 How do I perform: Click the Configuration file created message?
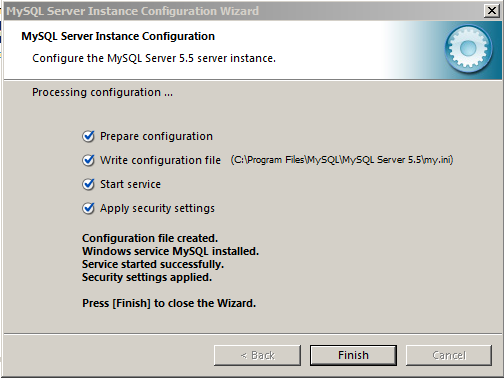pyautogui.click(x=150, y=238)
